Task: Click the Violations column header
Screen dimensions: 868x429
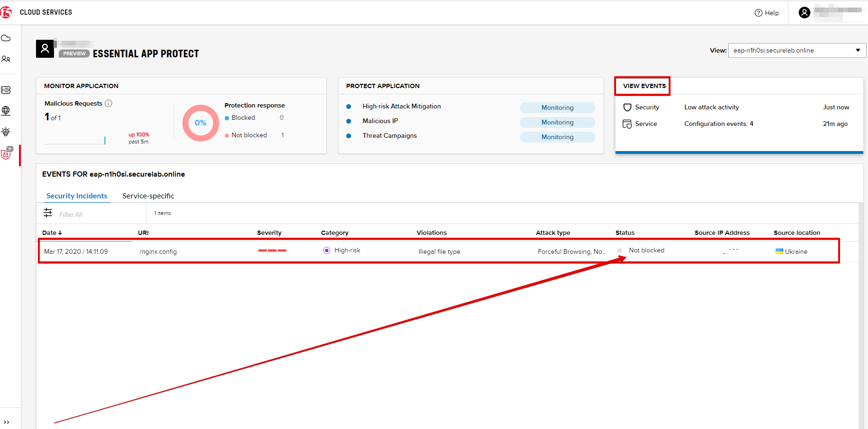Action: click(x=432, y=233)
